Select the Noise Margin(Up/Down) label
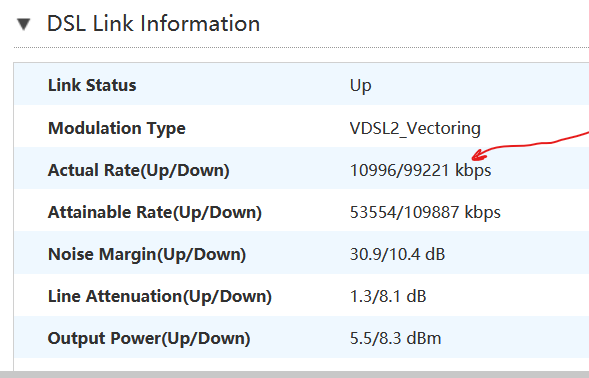The image size is (589, 378). (x=147, y=254)
